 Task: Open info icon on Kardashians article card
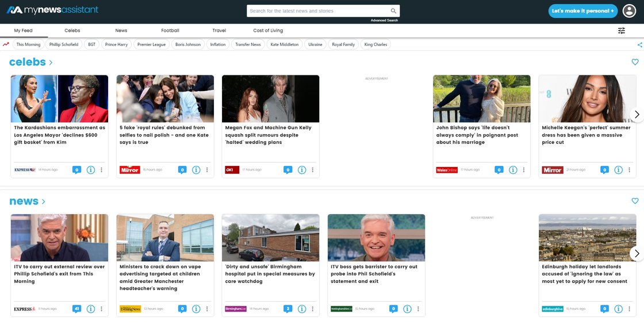point(91,170)
